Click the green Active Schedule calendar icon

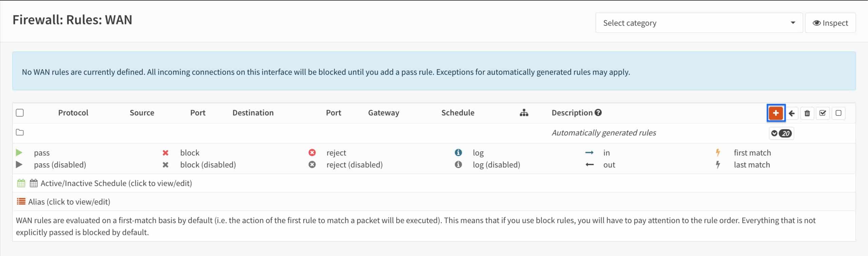pos(21,183)
